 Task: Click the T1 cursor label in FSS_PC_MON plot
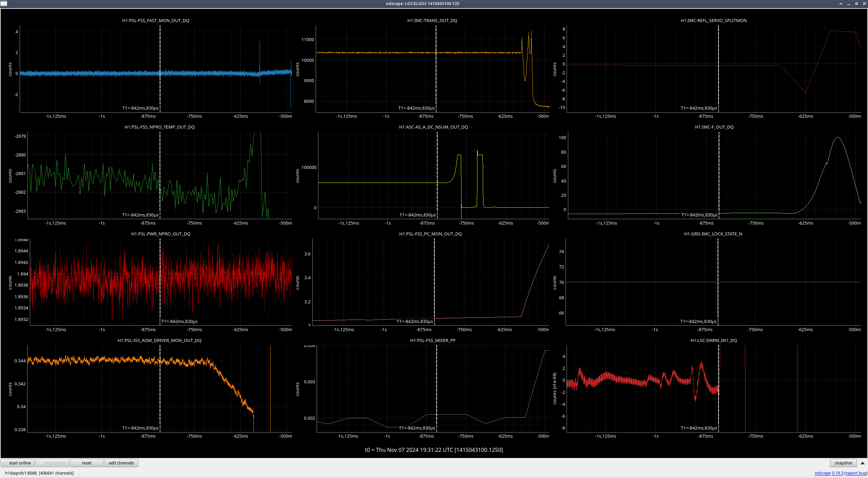(x=415, y=321)
